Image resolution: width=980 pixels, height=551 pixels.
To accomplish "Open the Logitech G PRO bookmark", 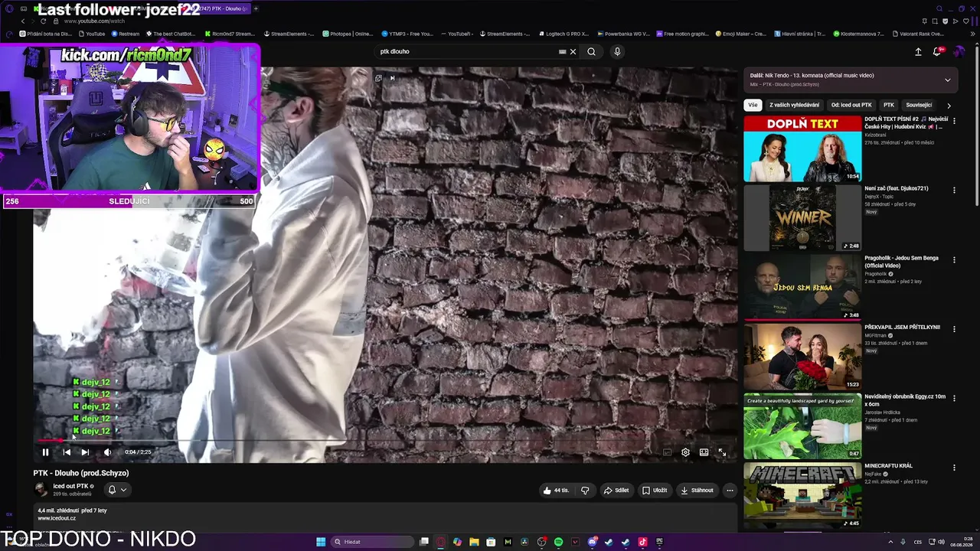I will pos(563,34).
